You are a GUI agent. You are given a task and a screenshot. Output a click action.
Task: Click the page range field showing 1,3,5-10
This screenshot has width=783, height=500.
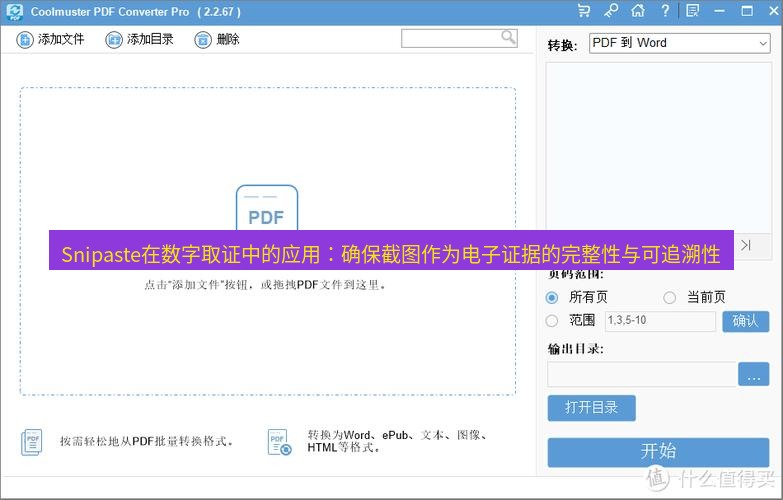[x=660, y=321]
